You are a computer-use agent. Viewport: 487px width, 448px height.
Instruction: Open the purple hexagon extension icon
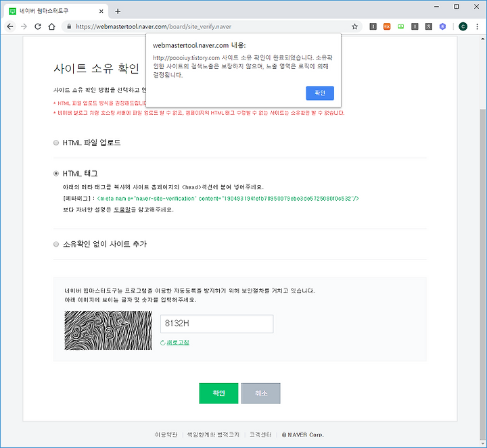pyautogui.click(x=442, y=26)
